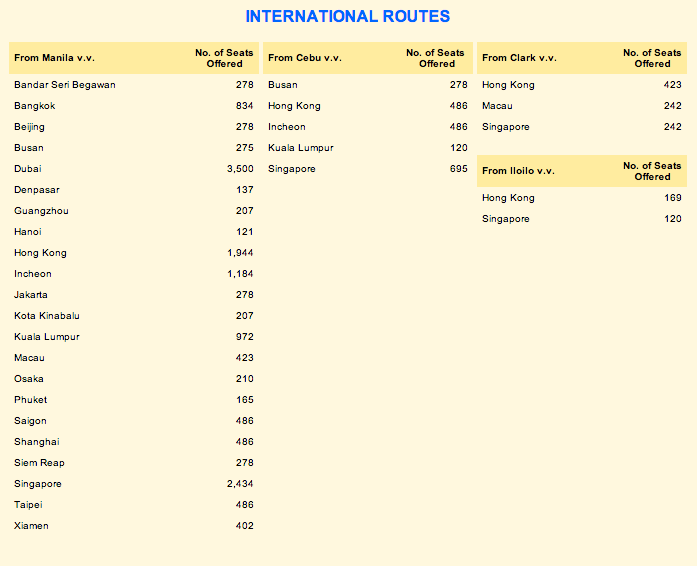Viewport: 697px width, 566px height.
Task: Click the 169 seats value
Action: click(673, 197)
